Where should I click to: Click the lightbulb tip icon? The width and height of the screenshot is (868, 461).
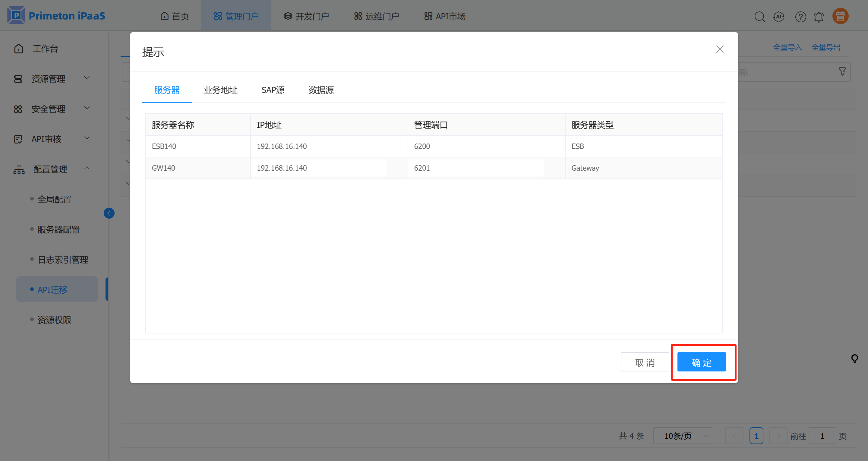tap(854, 358)
